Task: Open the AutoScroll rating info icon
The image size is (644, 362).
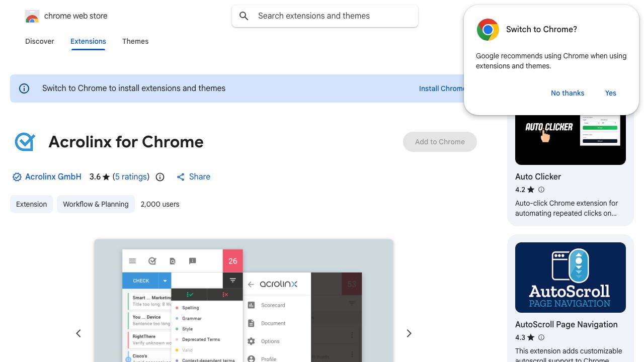Action: 541,337
